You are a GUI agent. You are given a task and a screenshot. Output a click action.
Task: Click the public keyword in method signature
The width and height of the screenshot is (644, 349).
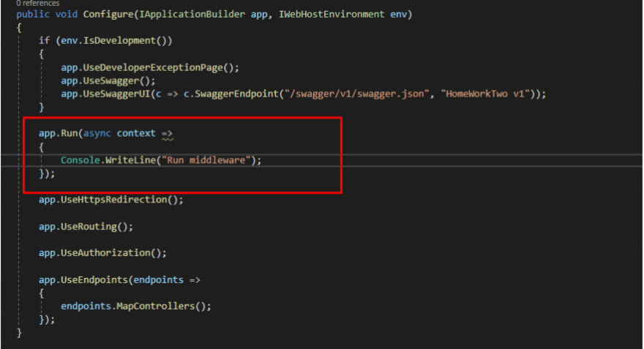pyautogui.click(x=33, y=15)
